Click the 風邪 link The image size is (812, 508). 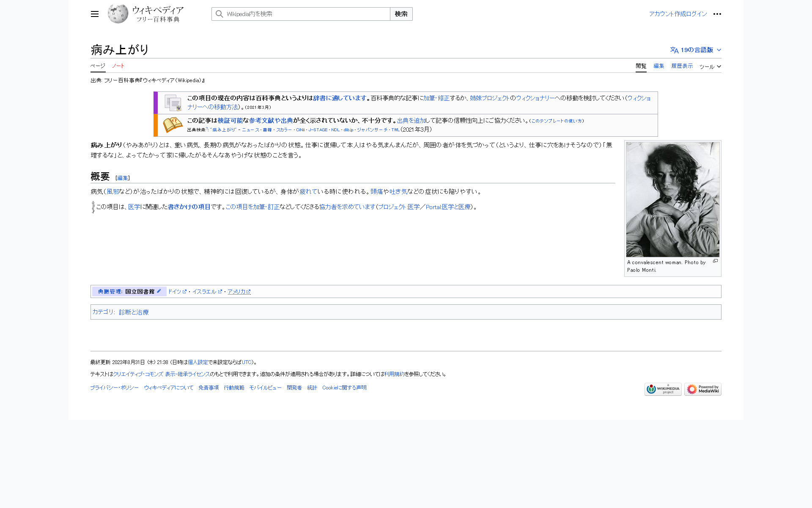(x=112, y=192)
